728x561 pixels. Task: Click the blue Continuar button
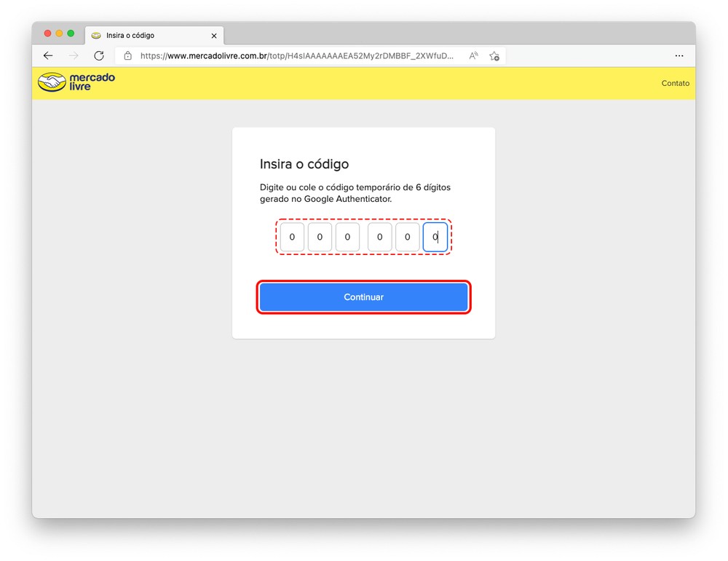coord(363,297)
